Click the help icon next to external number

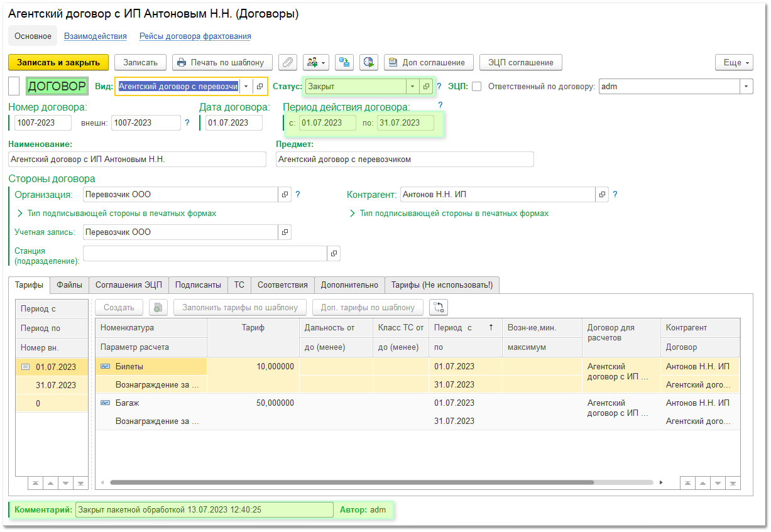tap(187, 123)
